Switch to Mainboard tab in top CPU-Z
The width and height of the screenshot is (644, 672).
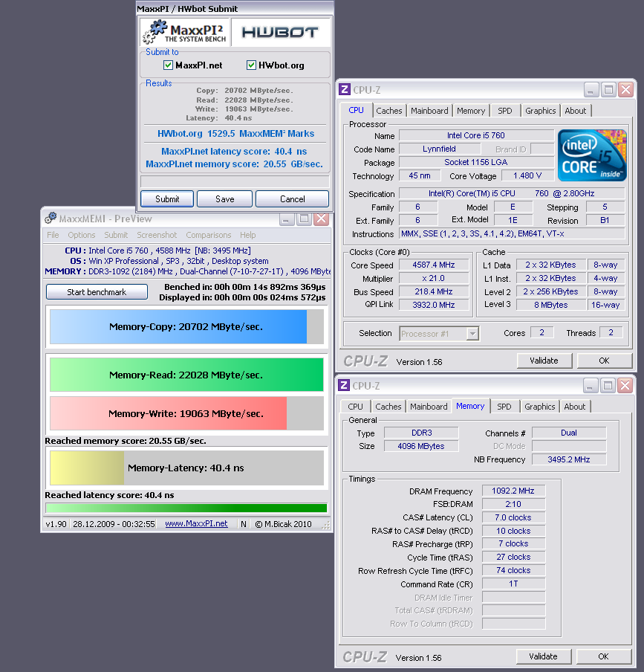click(429, 111)
